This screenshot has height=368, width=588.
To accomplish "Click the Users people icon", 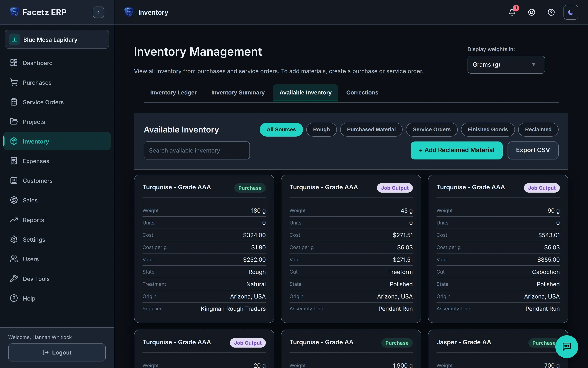I will click(x=14, y=259).
